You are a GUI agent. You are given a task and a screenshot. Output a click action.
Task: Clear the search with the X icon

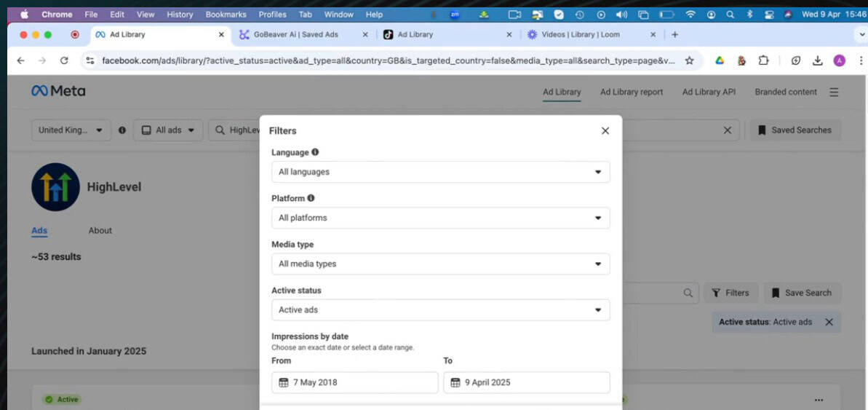(x=728, y=130)
